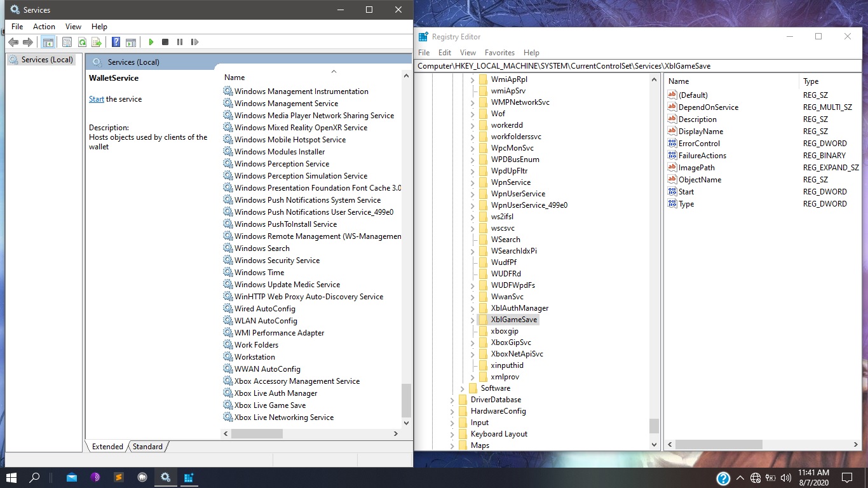Click Registry tree vertical scrollbar thumb
Image resolution: width=868 pixels, height=488 pixels.
tap(654, 426)
